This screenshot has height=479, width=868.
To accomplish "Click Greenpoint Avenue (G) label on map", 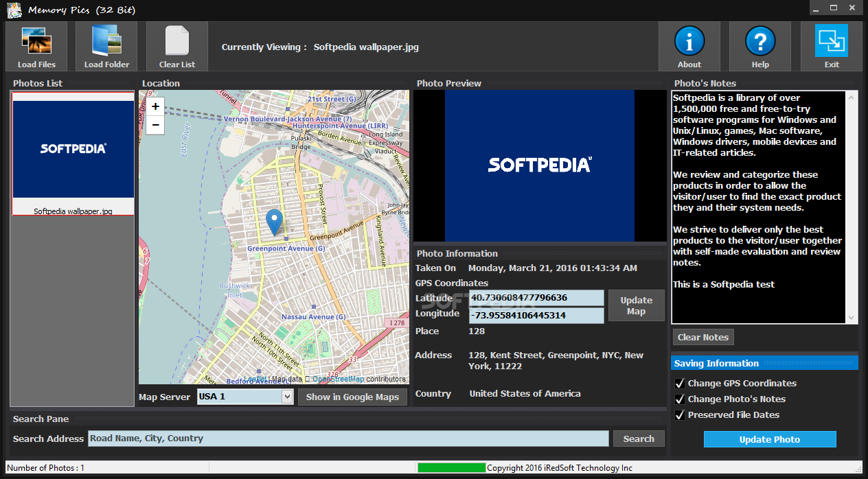I will (x=286, y=248).
